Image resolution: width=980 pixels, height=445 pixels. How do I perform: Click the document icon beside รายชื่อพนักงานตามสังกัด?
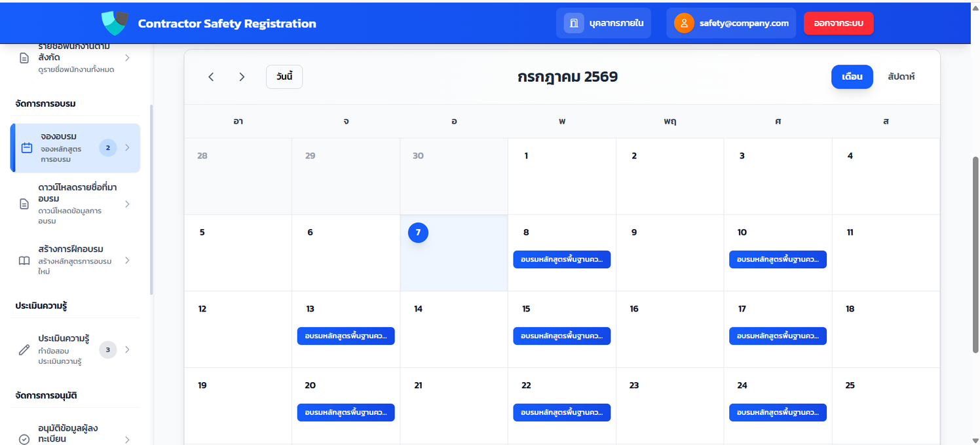click(x=24, y=58)
